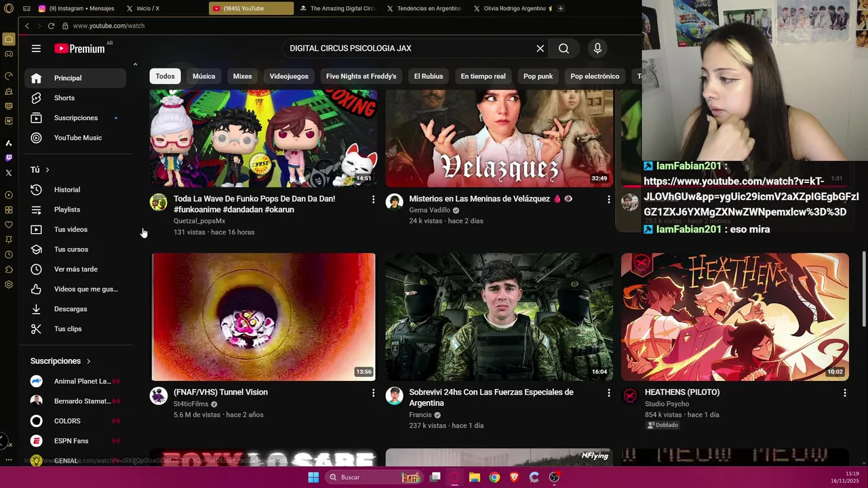Select the Mixes filter chip
Screen dimensions: 868x488
[242, 77]
